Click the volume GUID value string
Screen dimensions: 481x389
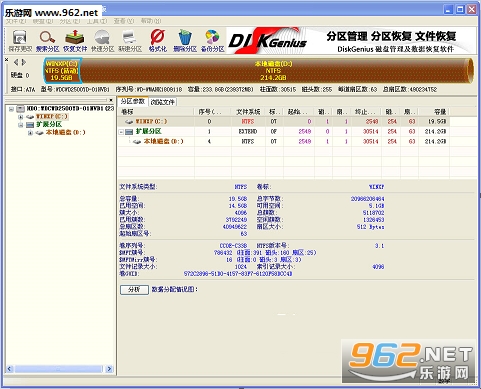point(238,274)
